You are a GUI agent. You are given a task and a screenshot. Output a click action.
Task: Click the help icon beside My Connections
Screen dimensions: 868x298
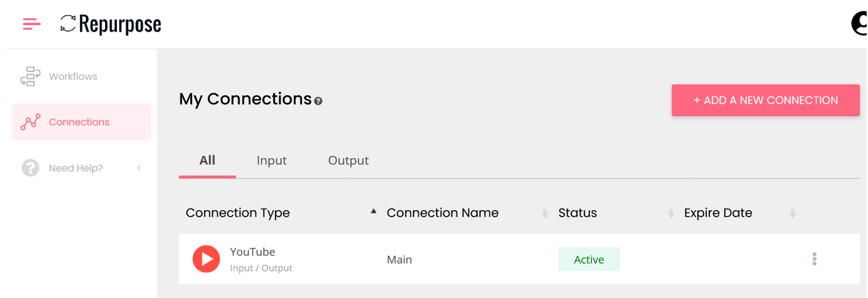coord(318,101)
